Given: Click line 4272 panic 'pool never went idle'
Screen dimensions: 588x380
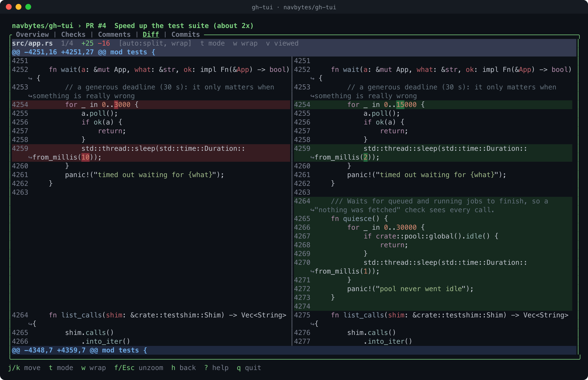Looking at the screenshot, I should click(433, 289).
